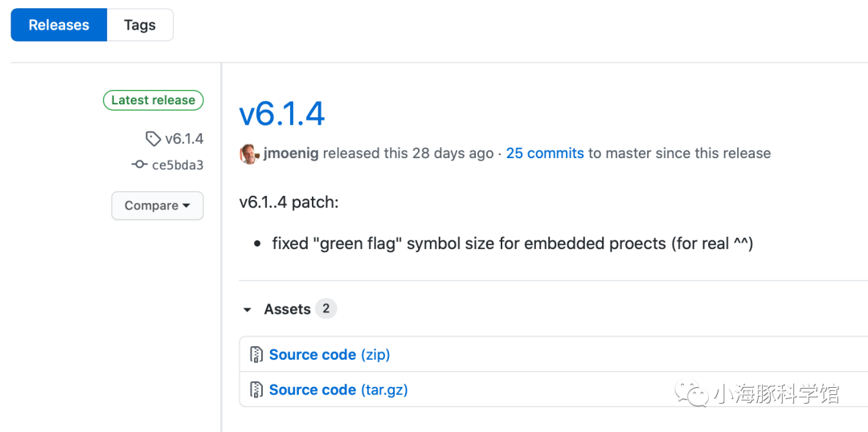868x432 pixels.
Task: Open jmoenig's user profile link
Action: point(291,153)
